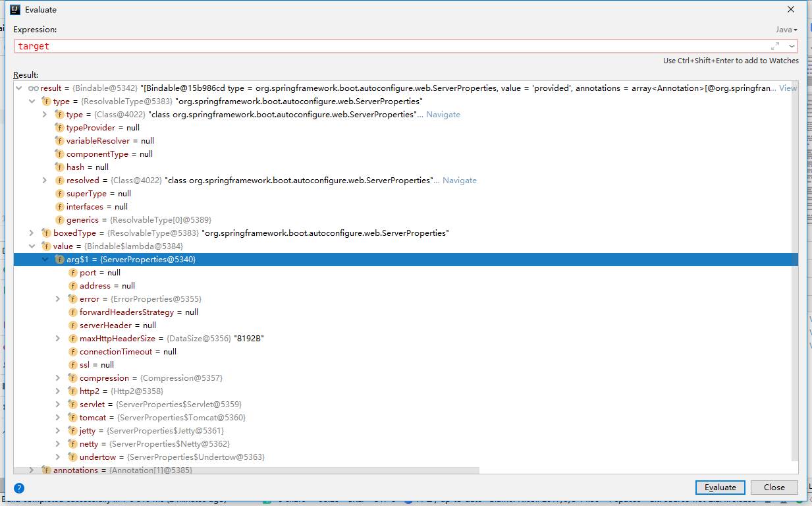Screen dimensions: 812x506
Task: Click the glasses icon on result row
Action: coord(34,88)
